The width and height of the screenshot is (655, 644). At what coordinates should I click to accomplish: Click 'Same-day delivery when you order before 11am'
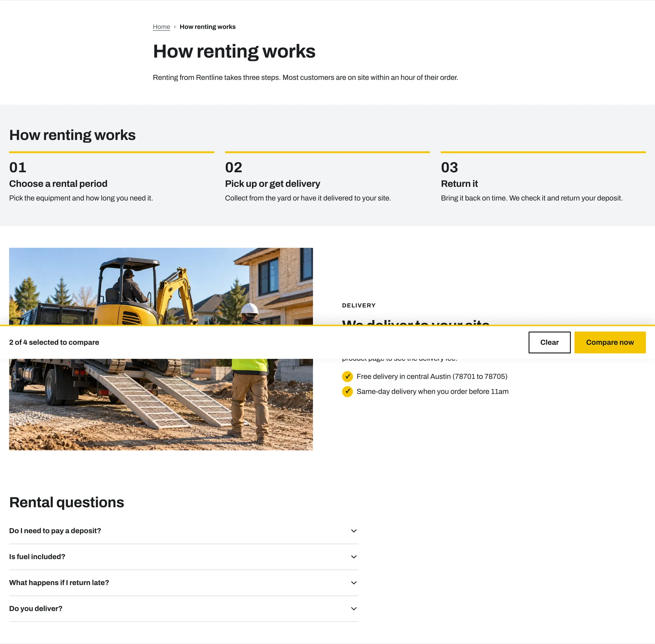[432, 392]
